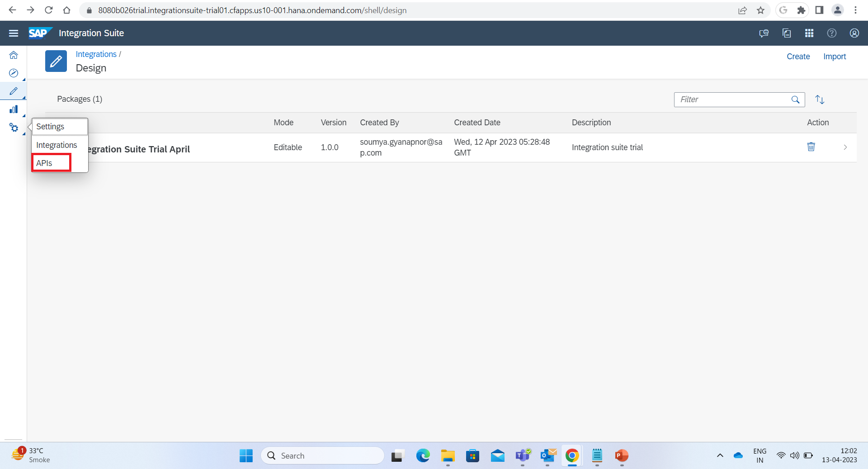Viewport: 868px width, 469px height.
Task: Click the Integrations breadcrumb link
Action: coord(96,54)
